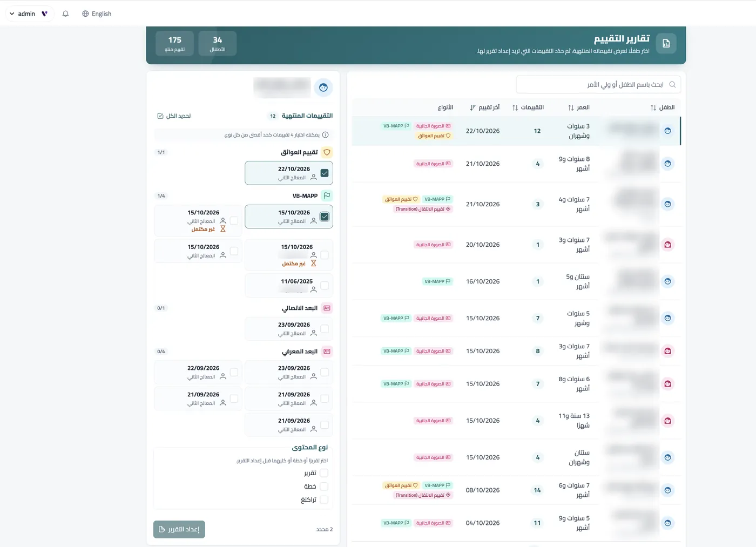Image resolution: width=756 pixels, height=547 pixels.
Task: Click the count 11 in the 04/10/2026 row
Action: (x=537, y=523)
